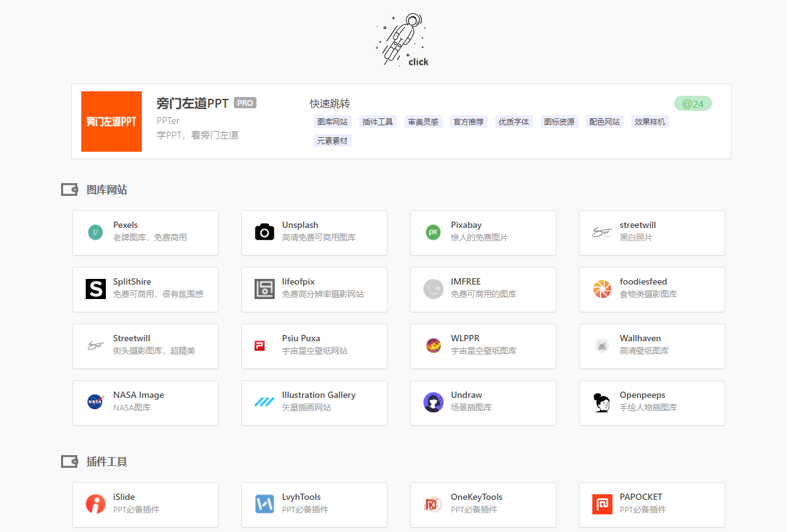Screen dimensions: 787x532
Task: Open the foodiesfeed link title
Action: tap(643, 281)
